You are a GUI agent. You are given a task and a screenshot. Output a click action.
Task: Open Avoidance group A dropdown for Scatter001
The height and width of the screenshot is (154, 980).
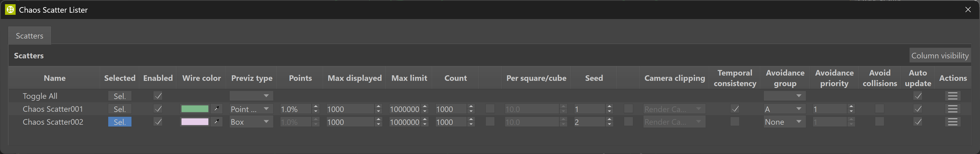click(x=784, y=109)
